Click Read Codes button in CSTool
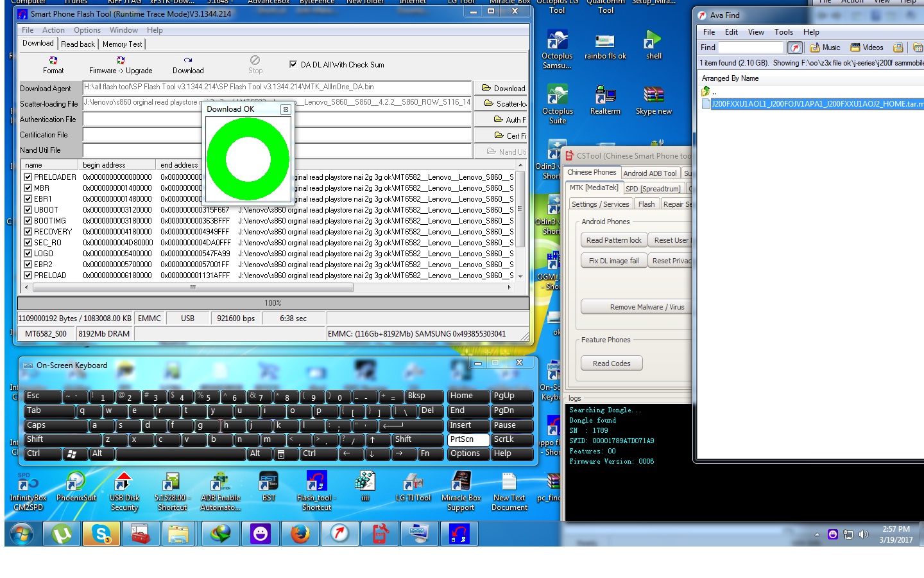Viewport: 924px width, 578px height. pyautogui.click(x=612, y=363)
